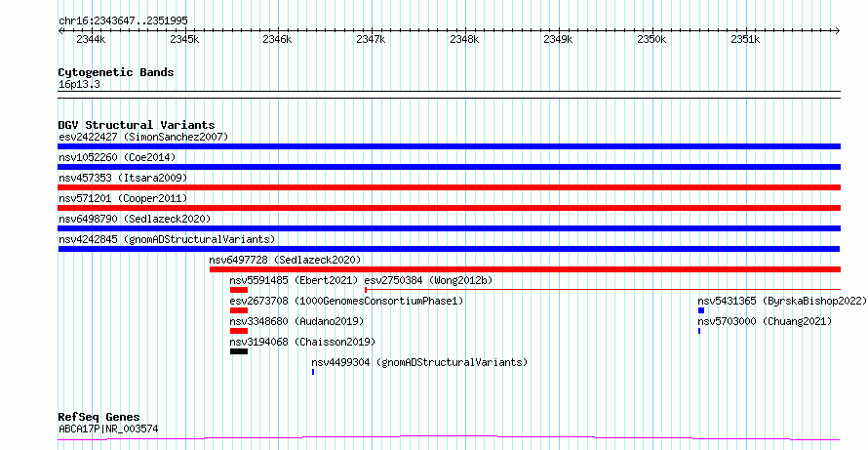This screenshot has width=868, height=450.
Task: Click the magenta ABCA17P gene track line
Action: click(x=449, y=438)
